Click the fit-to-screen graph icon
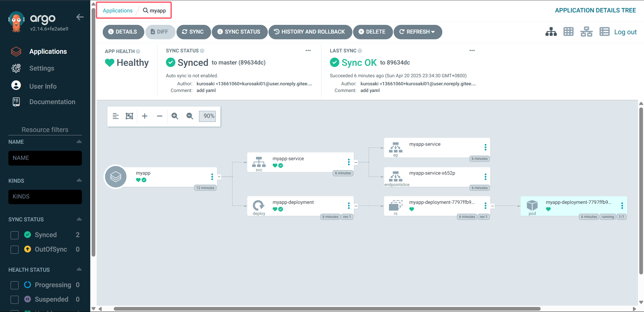 tap(130, 116)
